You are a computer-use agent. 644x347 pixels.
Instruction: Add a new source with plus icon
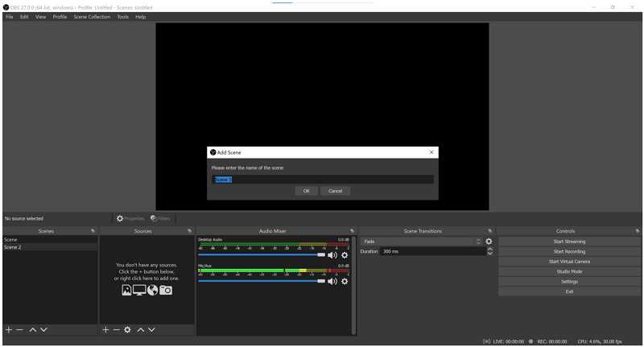coord(105,330)
